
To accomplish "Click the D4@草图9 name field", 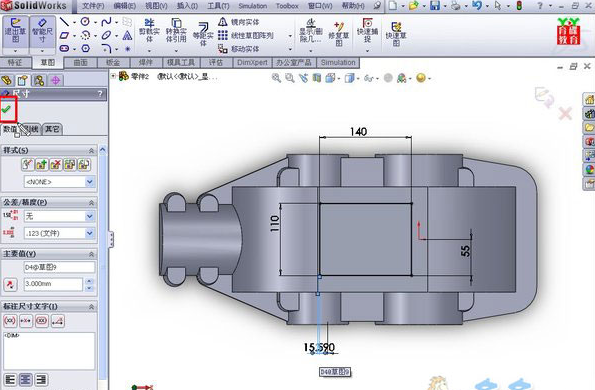I will pos(59,267).
